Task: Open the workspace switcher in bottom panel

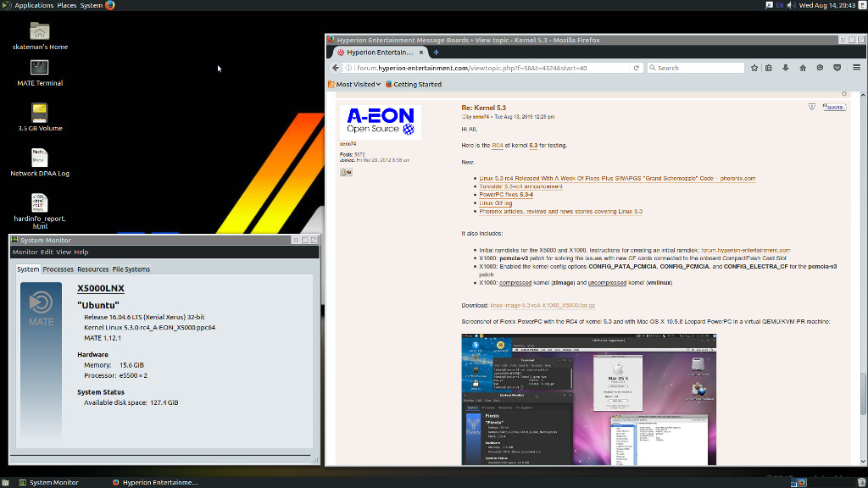Action: [x=798, y=482]
